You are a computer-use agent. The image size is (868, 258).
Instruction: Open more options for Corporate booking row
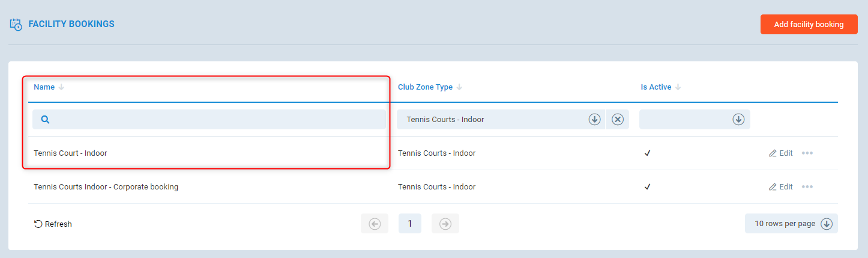807,187
